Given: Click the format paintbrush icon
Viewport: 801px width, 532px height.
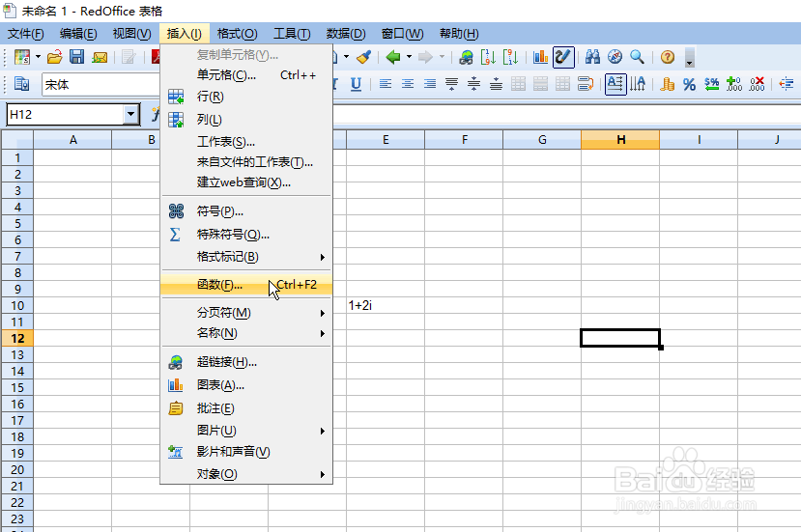Looking at the screenshot, I should pos(363,57).
